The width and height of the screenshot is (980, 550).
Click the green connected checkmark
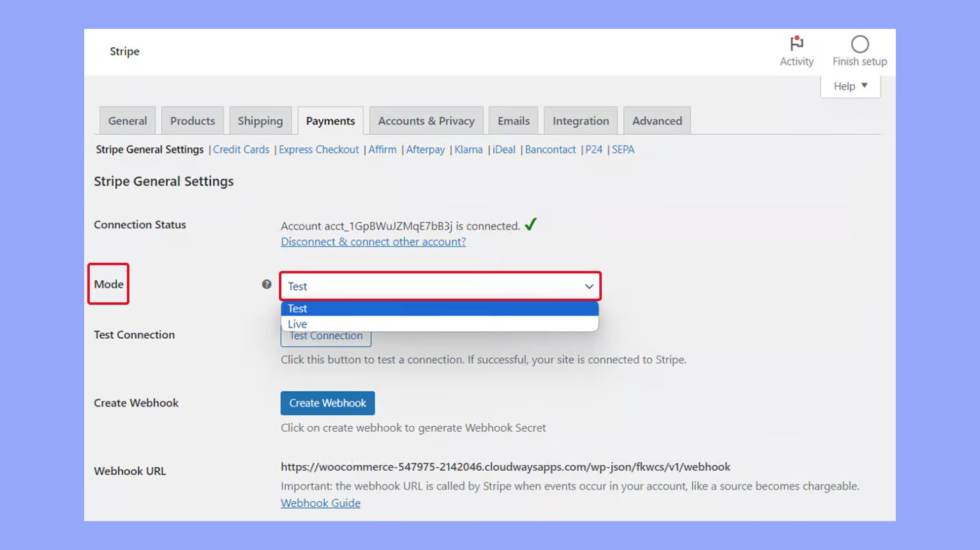[531, 225]
